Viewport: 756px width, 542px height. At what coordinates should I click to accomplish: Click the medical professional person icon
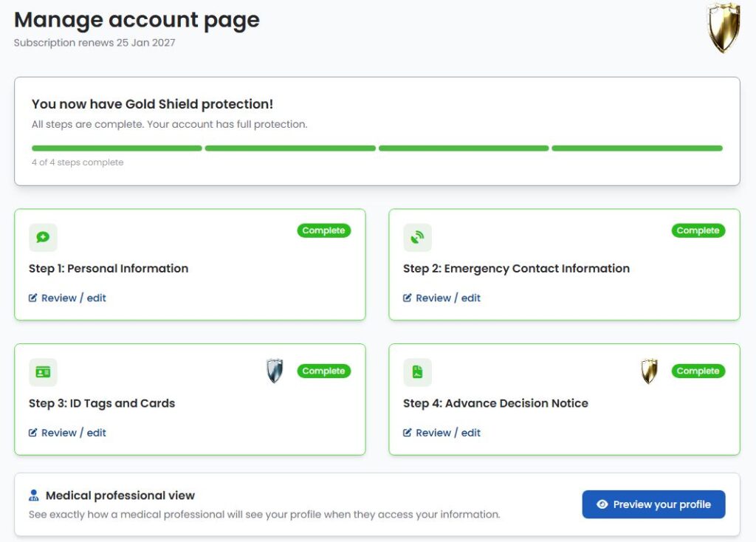tap(34, 495)
